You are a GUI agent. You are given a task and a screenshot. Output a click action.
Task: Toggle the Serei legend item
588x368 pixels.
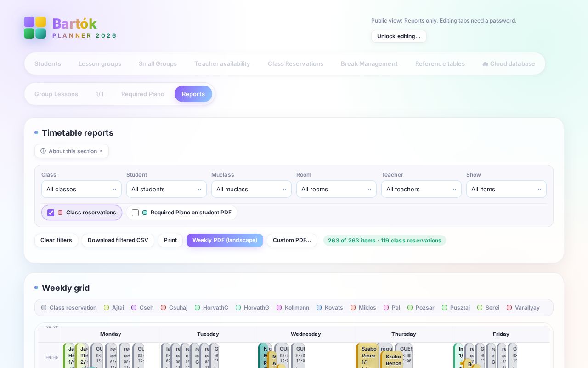pyautogui.click(x=488, y=308)
